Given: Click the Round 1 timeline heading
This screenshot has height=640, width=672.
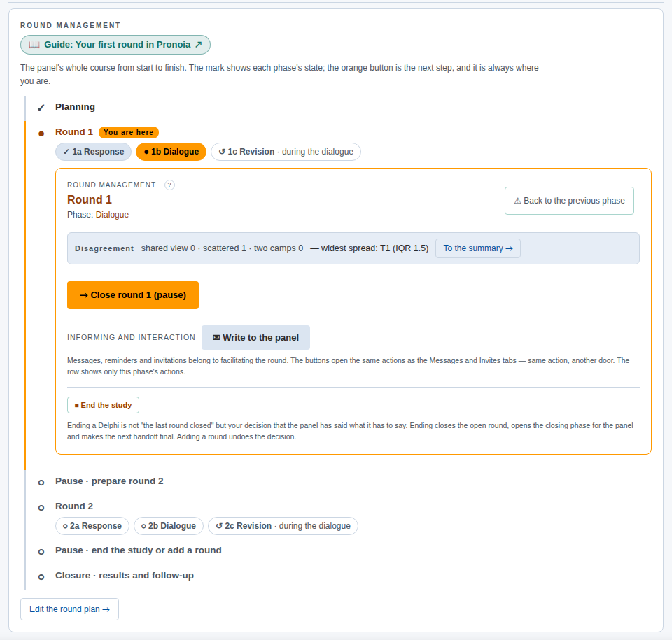Looking at the screenshot, I should [x=74, y=132].
